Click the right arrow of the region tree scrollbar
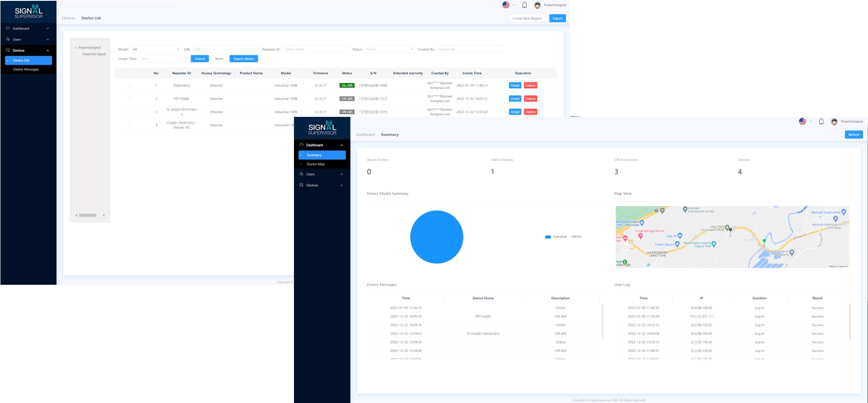 tap(104, 215)
